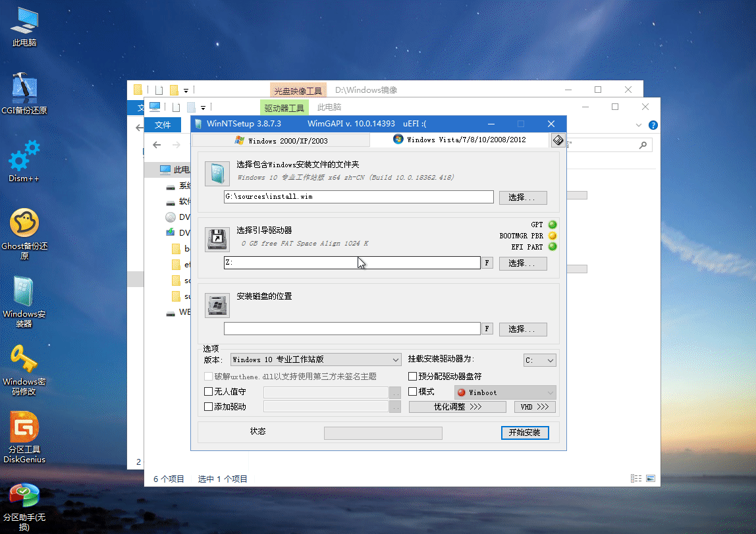Viewport: 756px width, 534px height.
Task: Click the Explorer search magnifier icon
Action: point(643,145)
